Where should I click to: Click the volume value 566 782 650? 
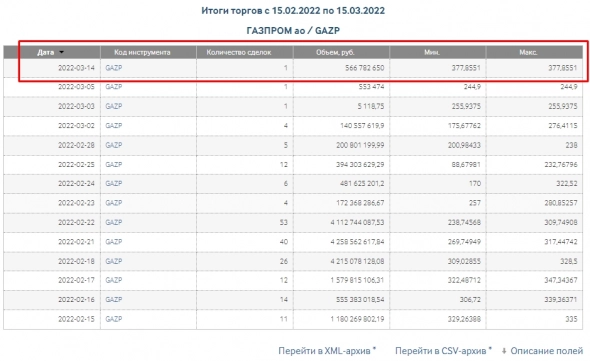coord(365,68)
